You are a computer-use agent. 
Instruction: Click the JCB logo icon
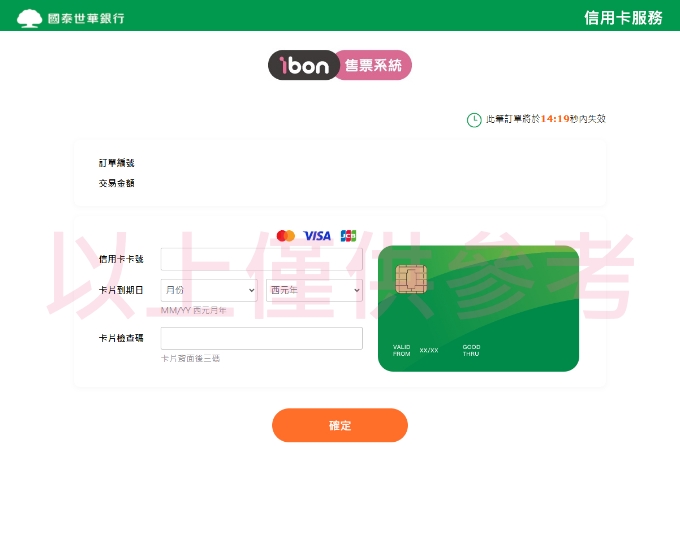(348, 235)
